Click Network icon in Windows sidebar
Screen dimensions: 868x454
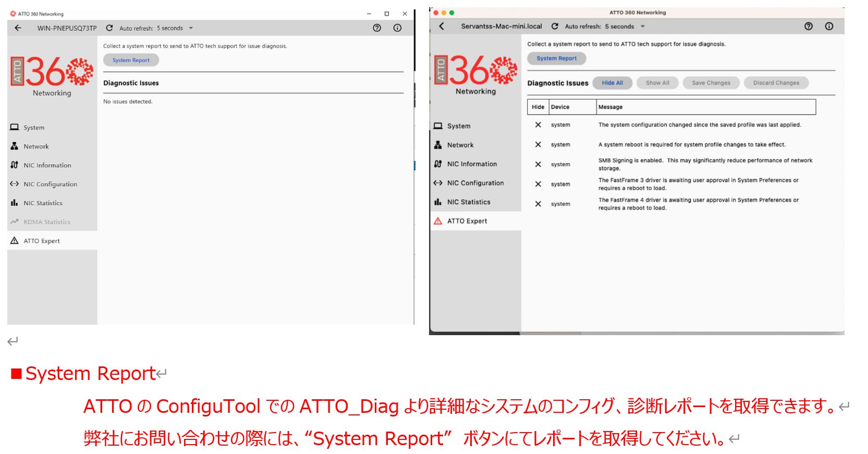(x=15, y=146)
